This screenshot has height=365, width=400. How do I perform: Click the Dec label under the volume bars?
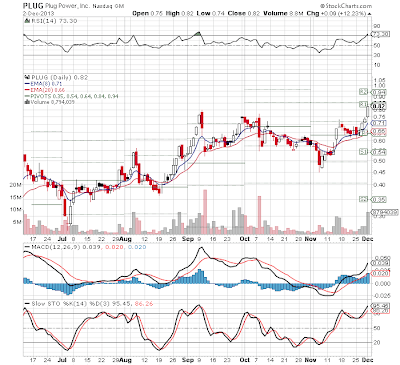tap(368, 239)
